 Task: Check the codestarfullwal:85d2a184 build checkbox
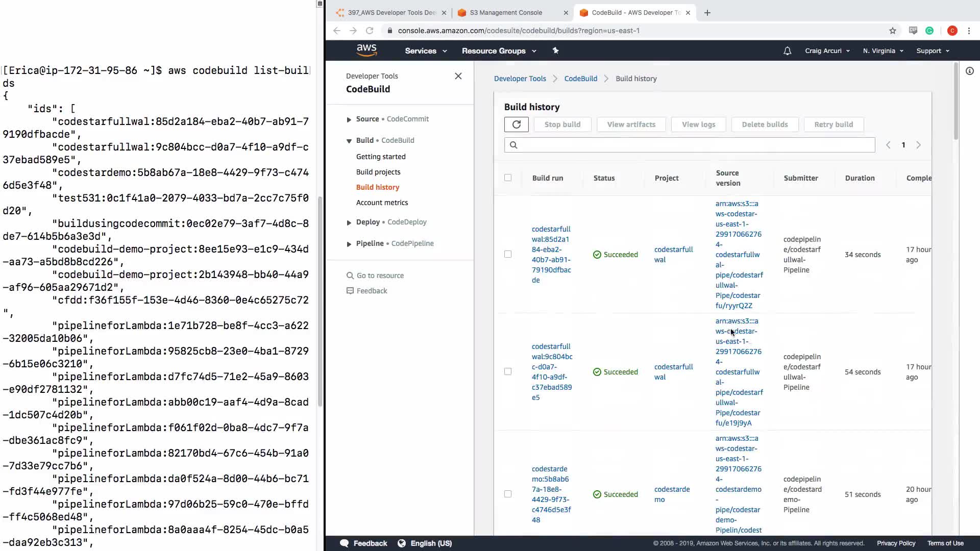pos(507,254)
